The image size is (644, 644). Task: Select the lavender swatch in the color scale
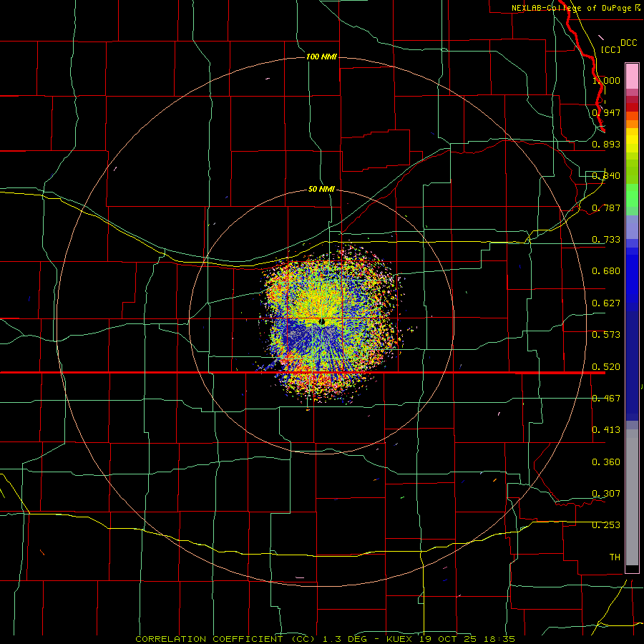coord(632,227)
